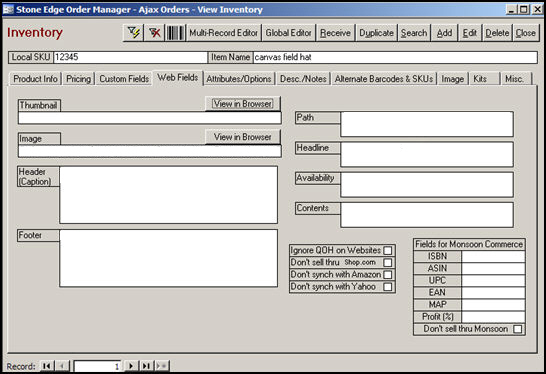This screenshot has width=546, height=374.
Task: Select the Custom Fields tab
Action: (x=124, y=79)
